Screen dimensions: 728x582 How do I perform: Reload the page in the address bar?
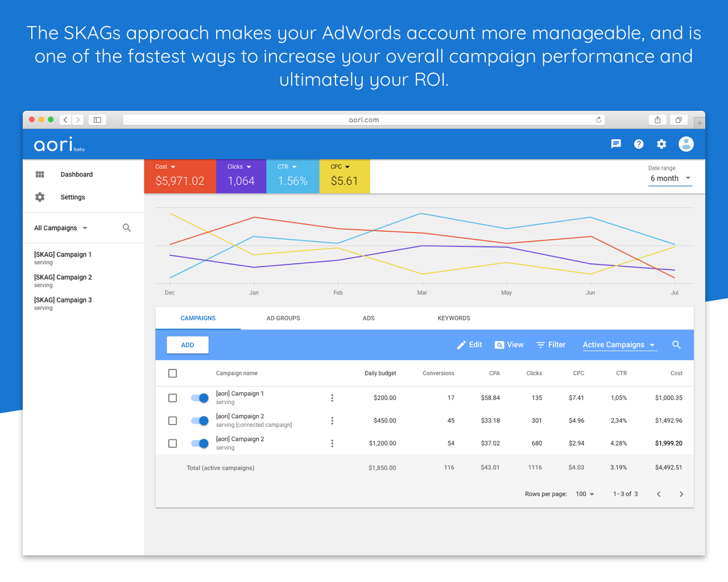click(x=598, y=119)
